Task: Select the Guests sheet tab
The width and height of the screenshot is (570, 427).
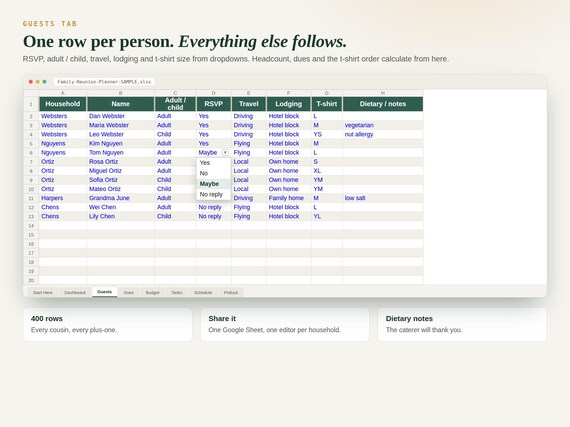Action: click(x=105, y=292)
